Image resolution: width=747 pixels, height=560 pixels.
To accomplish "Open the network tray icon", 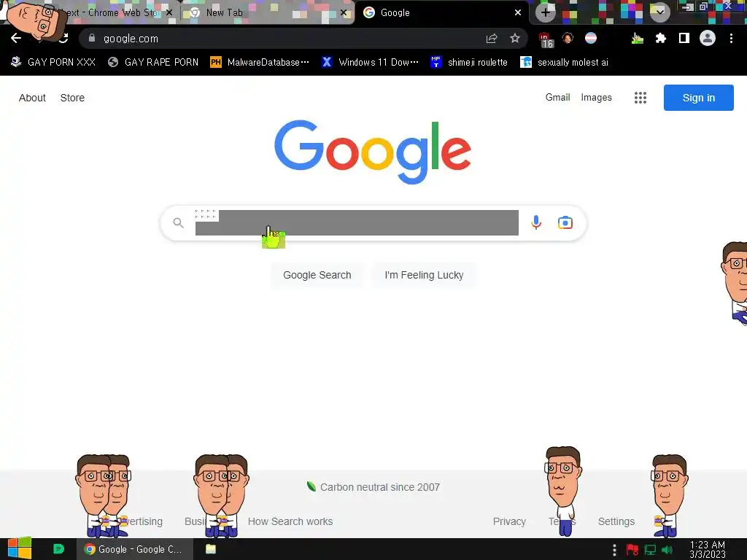I will point(650,550).
